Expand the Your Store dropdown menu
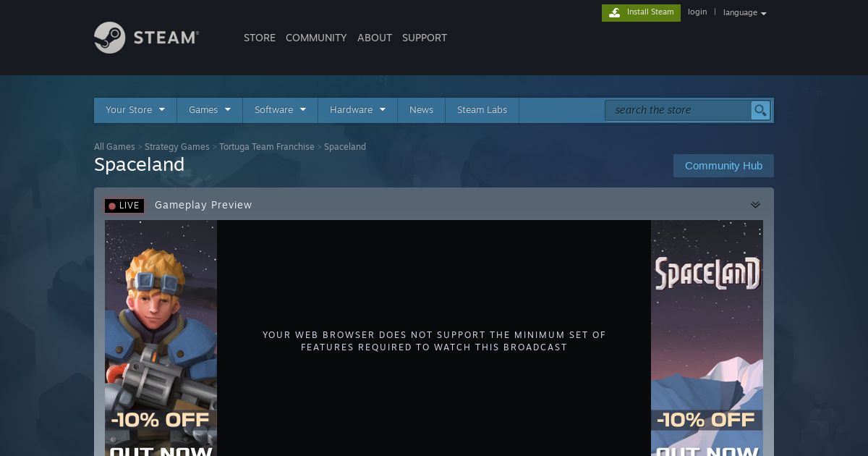This screenshot has height=456, width=868. (x=135, y=110)
